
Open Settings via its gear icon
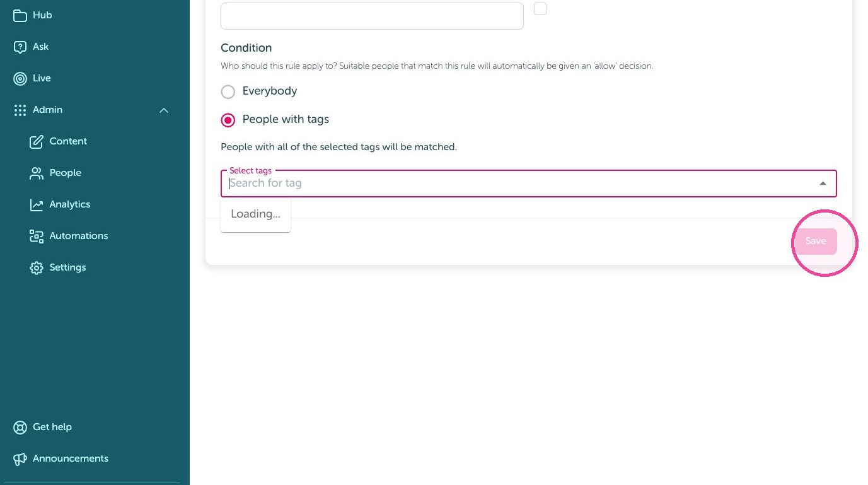[x=37, y=267]
